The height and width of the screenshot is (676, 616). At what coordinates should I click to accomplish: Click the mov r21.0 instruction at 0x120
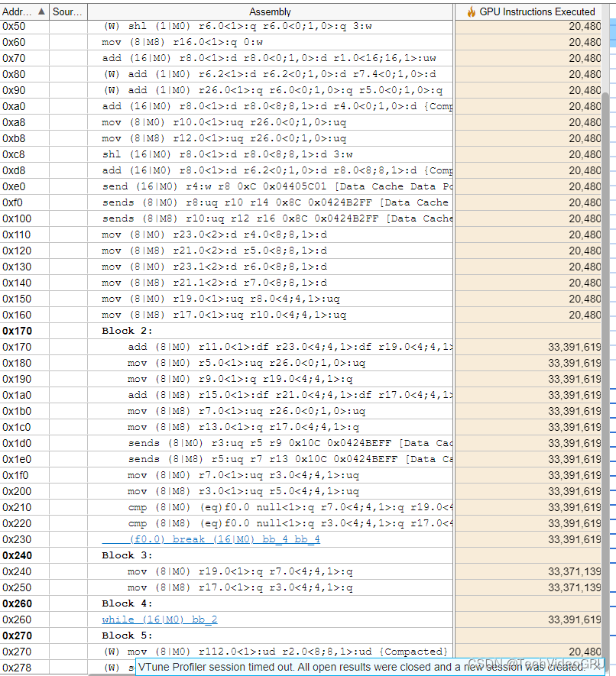point(215,251)
